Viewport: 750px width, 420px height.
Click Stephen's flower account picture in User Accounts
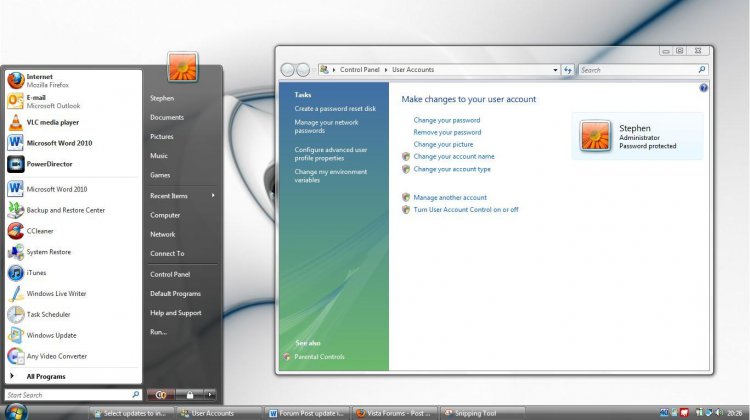click(595, 136)
